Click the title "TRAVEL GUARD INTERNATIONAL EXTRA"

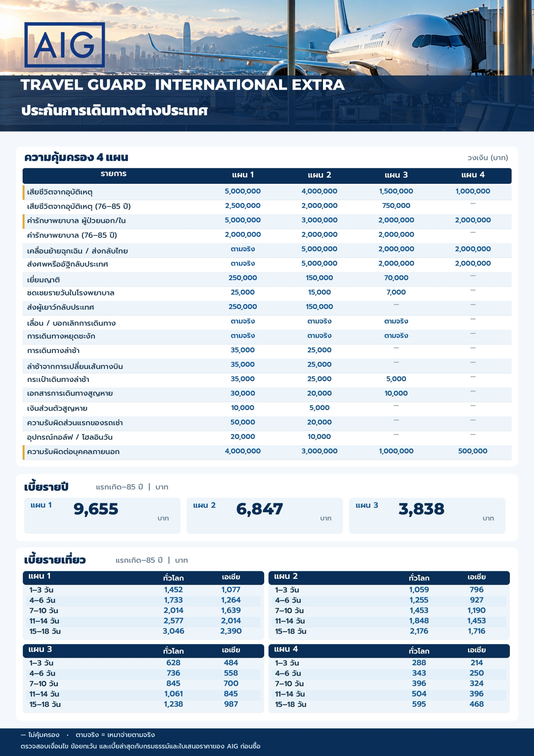(183, 85)
